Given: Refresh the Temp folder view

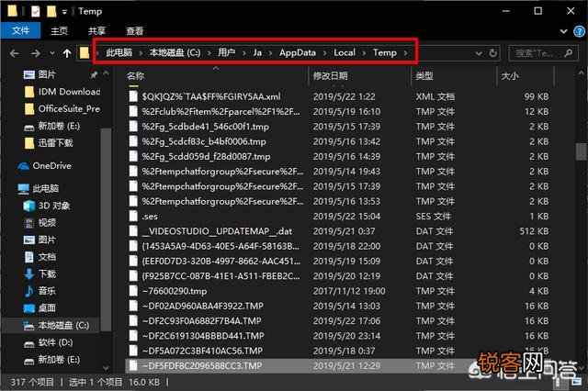Looking at the screenshot, I should (492, 53).
